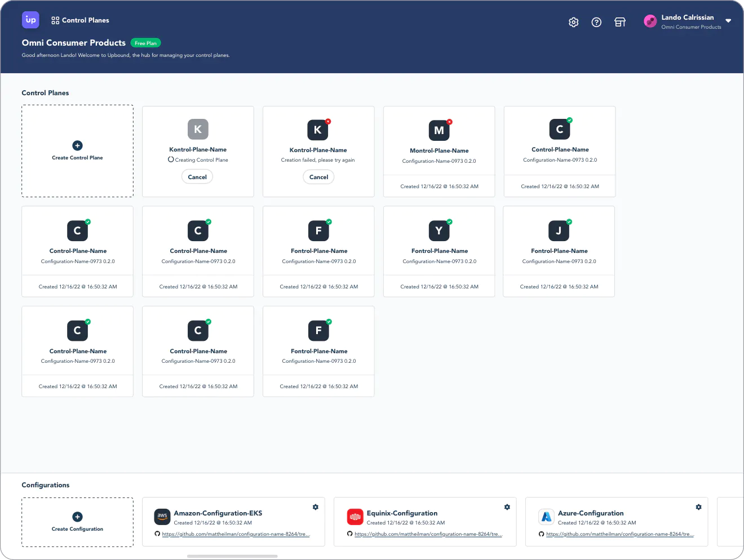744x560 pixels.
Task: Click the plus icon for Create Configuration
Action: (x=78, y=517)
